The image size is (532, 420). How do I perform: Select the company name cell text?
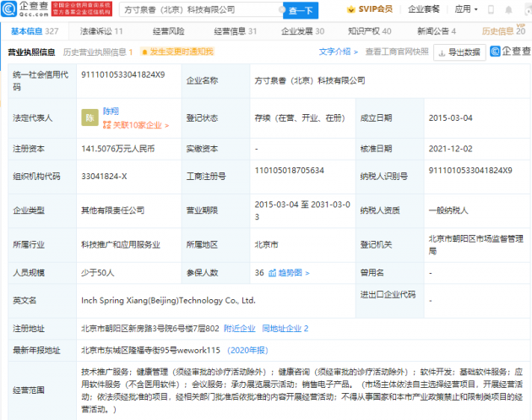tap(310, 80)
